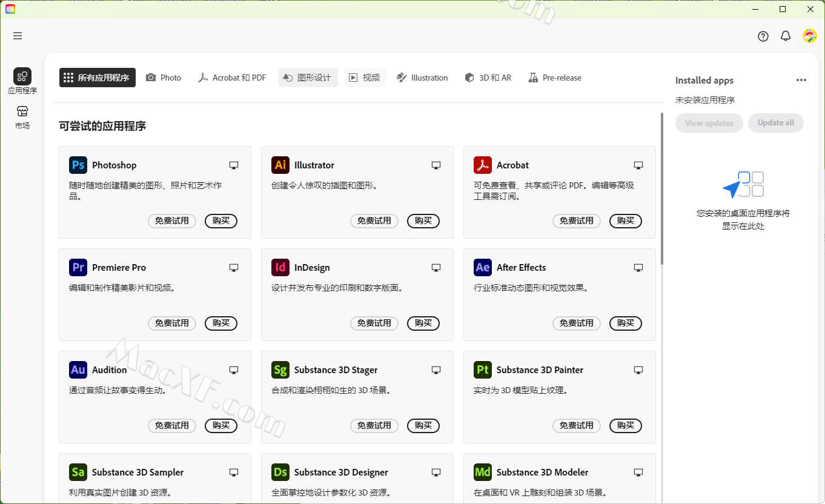Open the Installed apps more options menu
This screenshot has width=825, height=504.
(x=801, y=80)
